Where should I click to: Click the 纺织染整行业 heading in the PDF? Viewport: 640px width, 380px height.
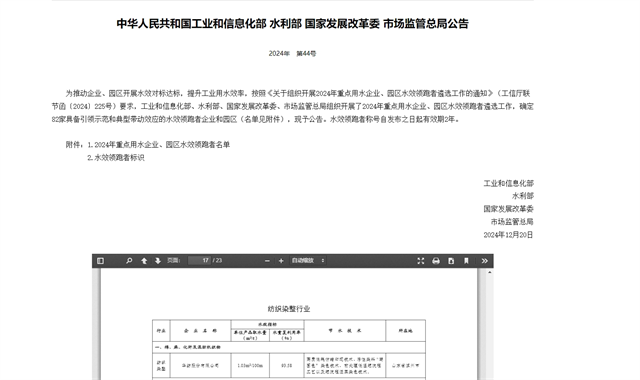click(289, 309)
